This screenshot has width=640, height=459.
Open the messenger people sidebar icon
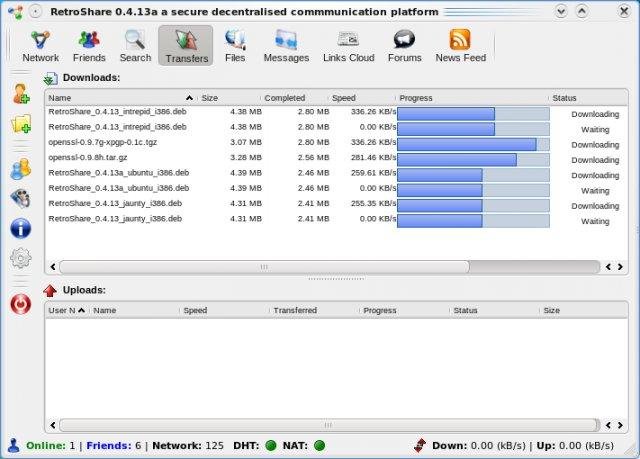(x=20, y=169)
